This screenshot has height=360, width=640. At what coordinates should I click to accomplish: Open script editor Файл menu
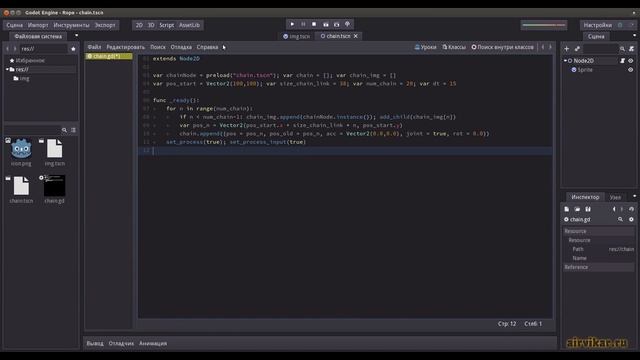[94, 47]
